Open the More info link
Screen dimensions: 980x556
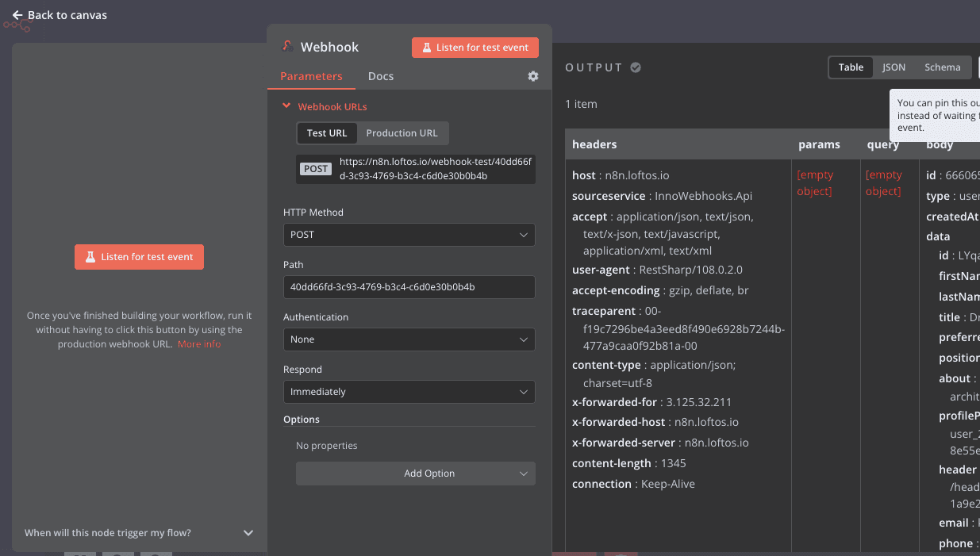199,344
